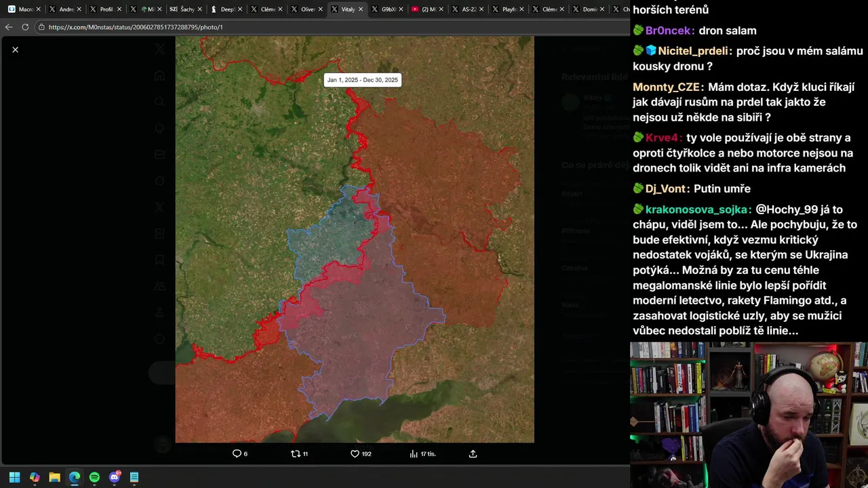Click the streamer webcam feed
This screenshot has width=868, height=488.
pos(749,415)
